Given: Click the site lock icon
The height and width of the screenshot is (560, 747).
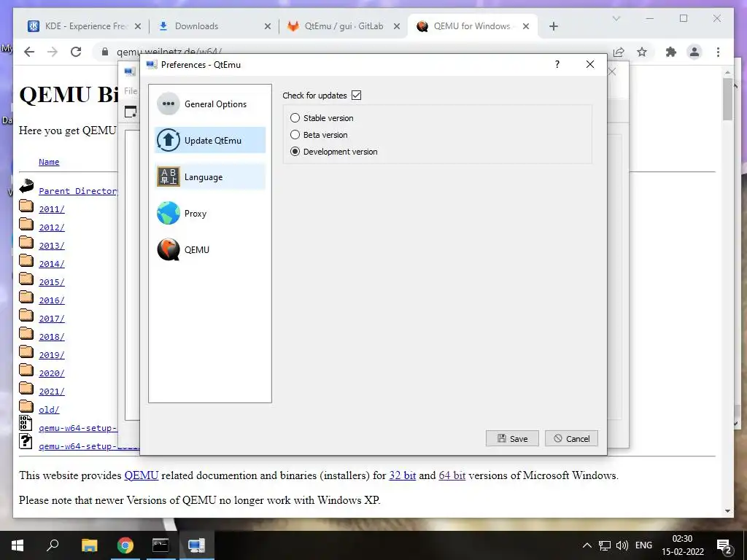Looking at the screenshot, I should tap(105, 52).
